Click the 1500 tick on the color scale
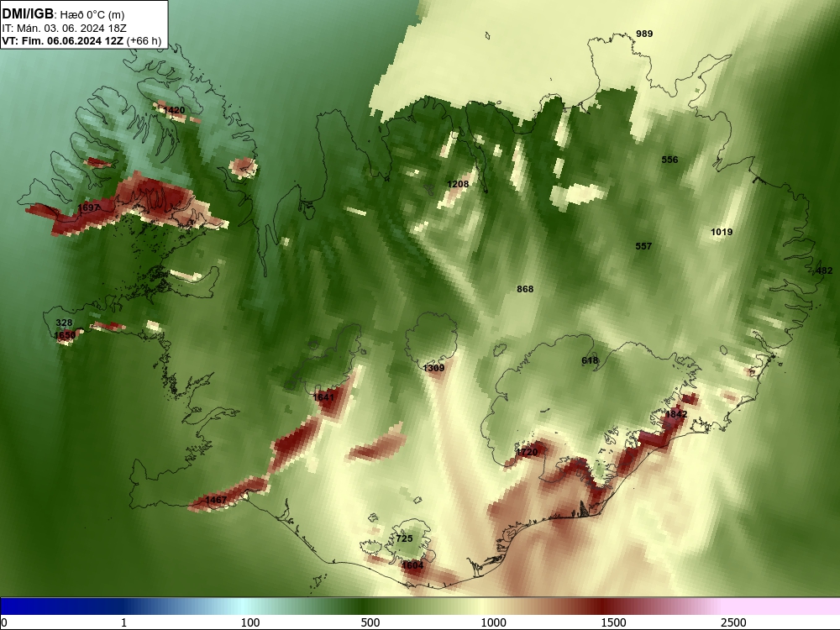Viewport: 840px width, 630px height. pos(613,622)
